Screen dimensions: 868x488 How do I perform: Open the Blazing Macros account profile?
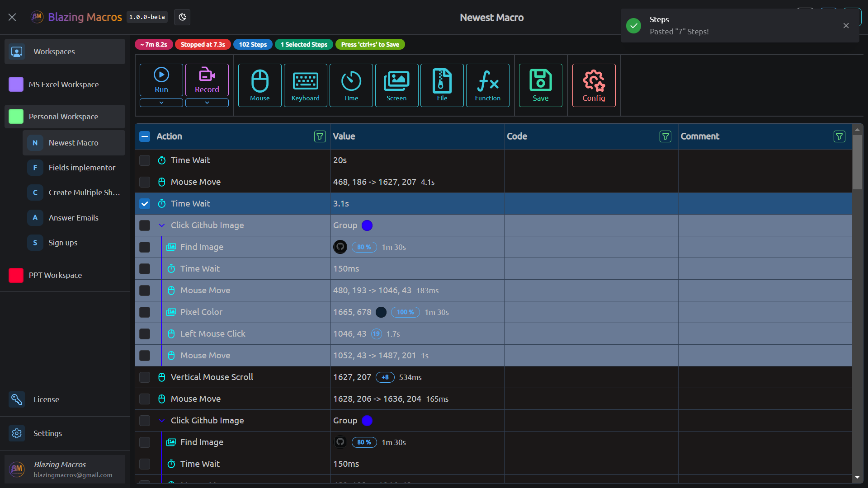click(x=65, y=469)
